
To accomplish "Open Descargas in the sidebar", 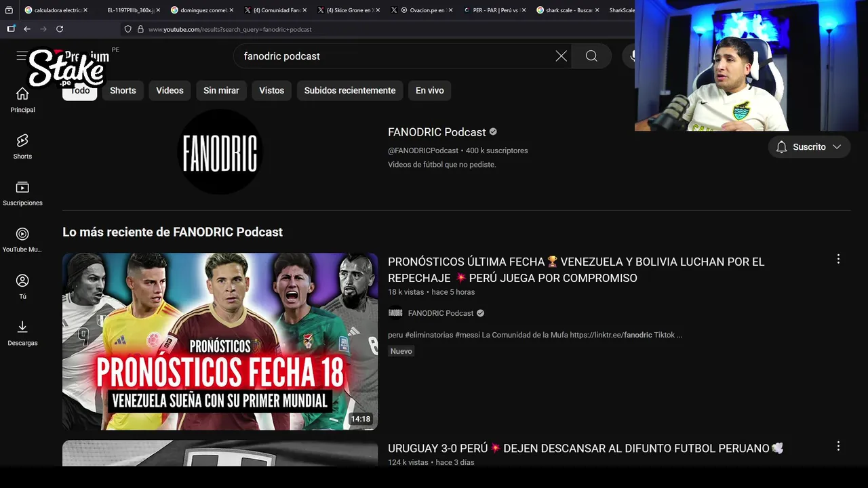I will pyautogui.click(x=22, y=333).
